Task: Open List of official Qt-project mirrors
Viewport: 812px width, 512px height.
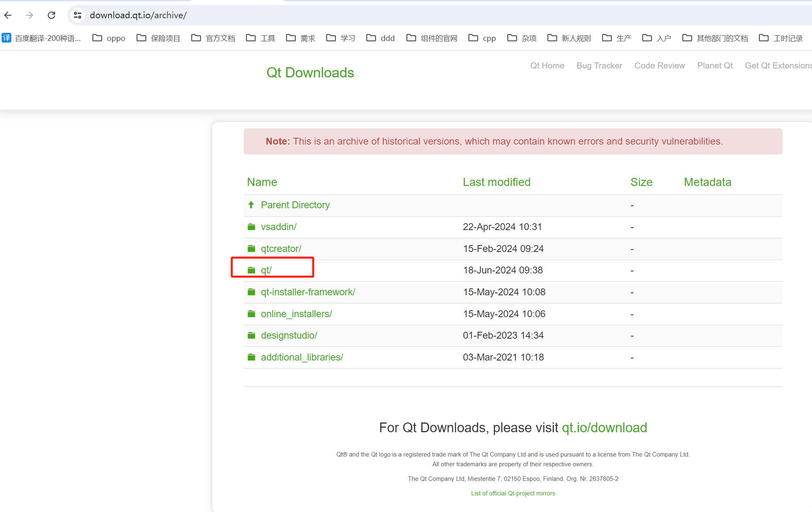Action: tap(513, 493)
